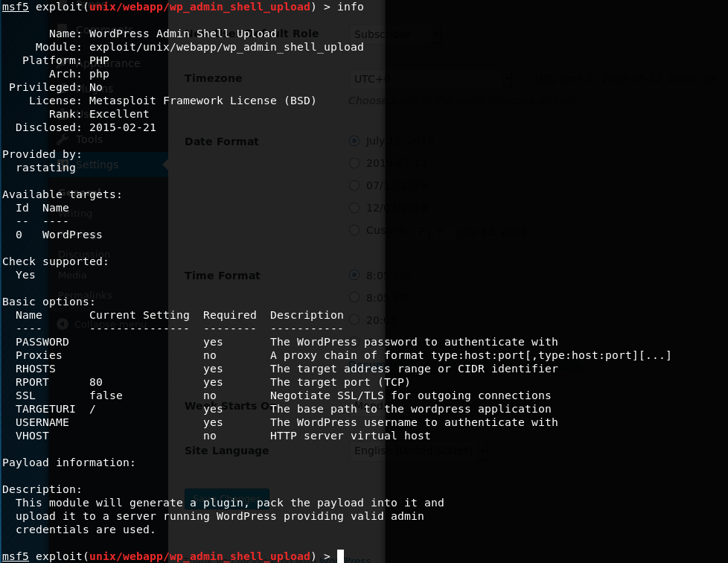Screen dimensions: 728x563
Task: Click the msf5 prompt at the bottom
Action: [x=16, y=556]
